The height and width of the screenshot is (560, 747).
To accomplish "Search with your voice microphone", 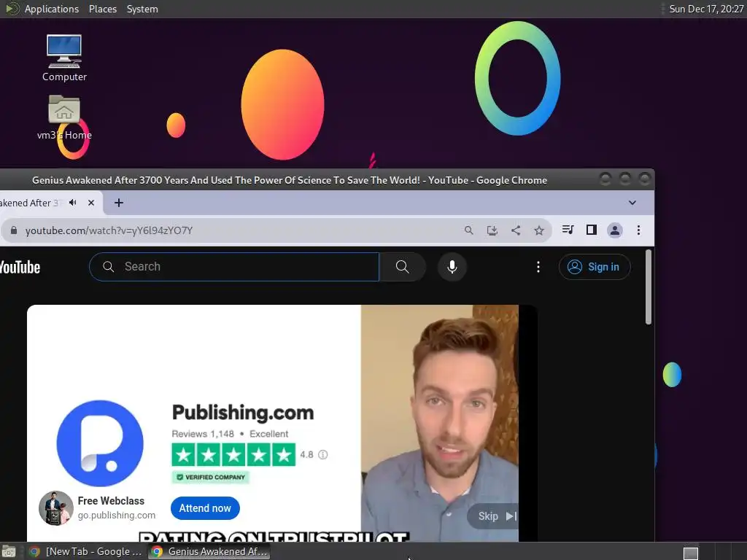I will tap(452, 267).
